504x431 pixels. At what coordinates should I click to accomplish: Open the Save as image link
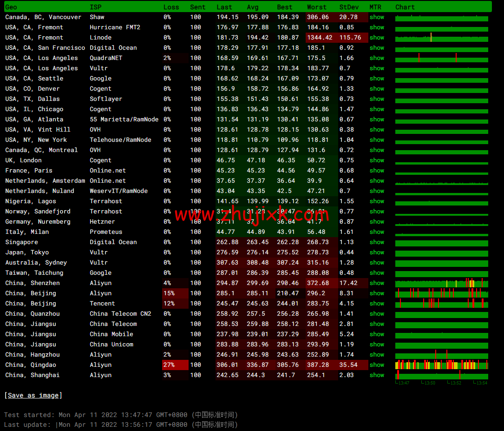pos(33,395)
